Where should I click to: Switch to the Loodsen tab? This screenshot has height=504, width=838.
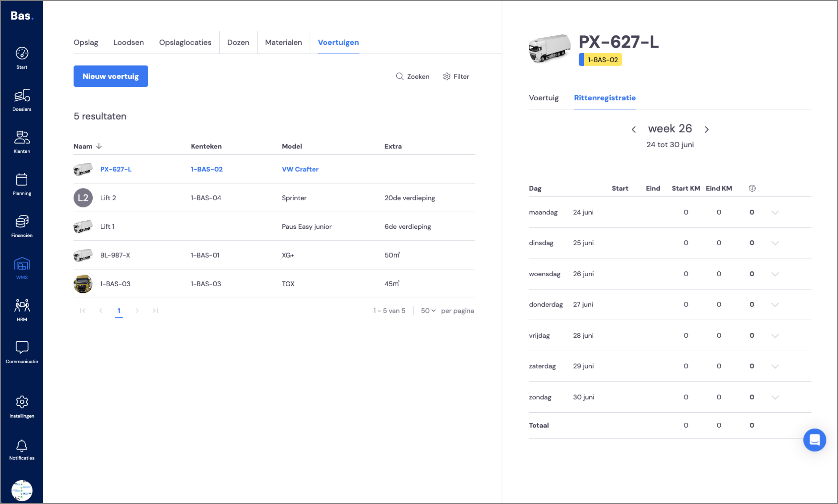(129, 43)
